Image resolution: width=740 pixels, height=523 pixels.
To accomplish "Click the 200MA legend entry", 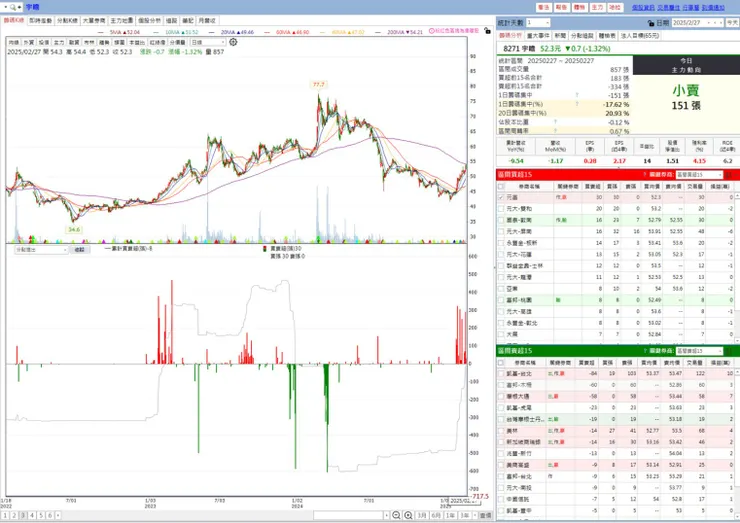I will click(x=399, y=32).
